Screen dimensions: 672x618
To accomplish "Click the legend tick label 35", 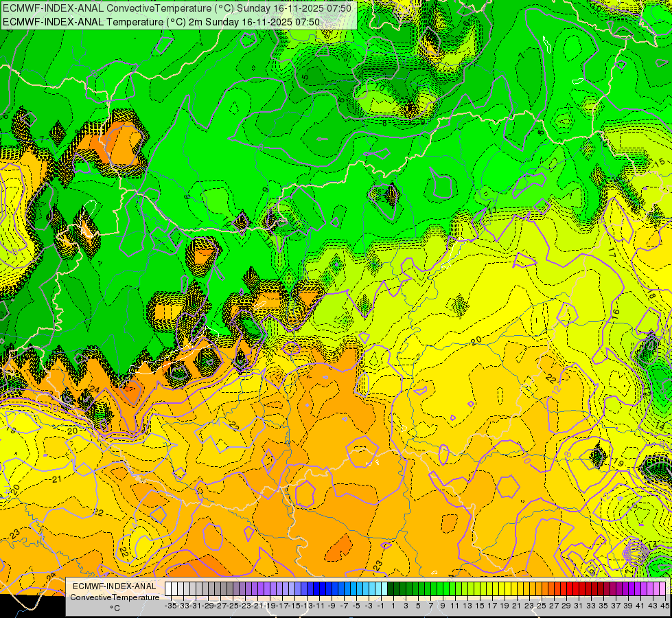I will pyautogui.click(x=603, y=606).
